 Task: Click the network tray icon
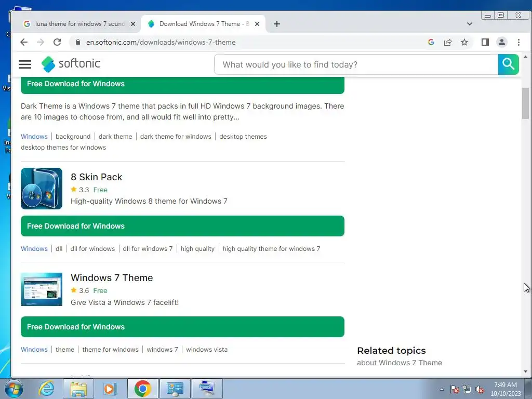tap(467, 389)
